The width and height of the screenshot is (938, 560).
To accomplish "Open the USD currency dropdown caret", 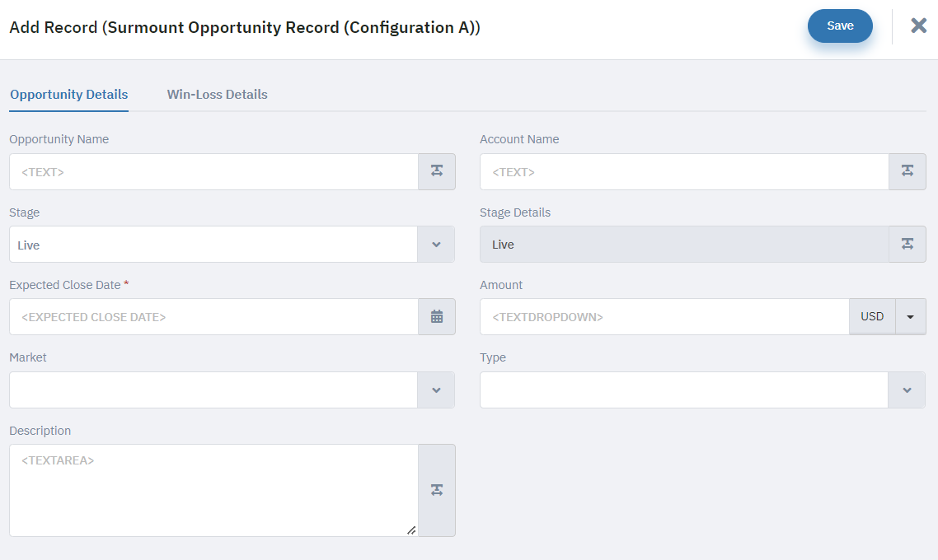I will [911, 317].
